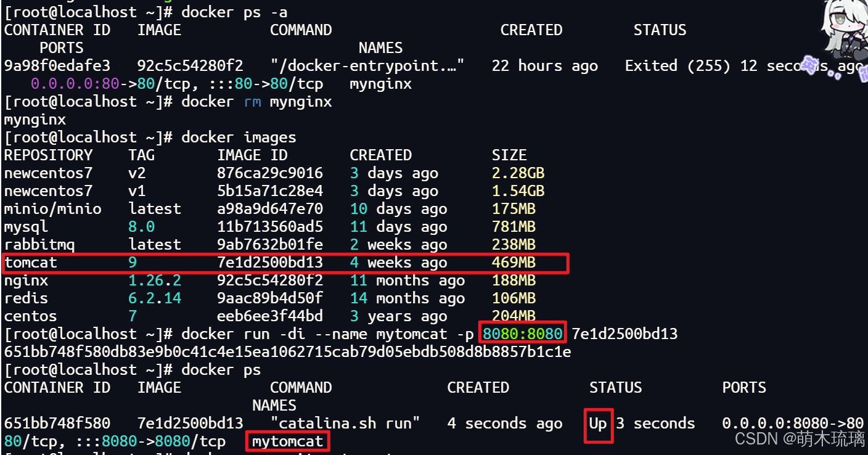The width and height of the screenshot is (868, 455).
Task: Click the "catalina.sh run" command text
Action: point(345,424)
